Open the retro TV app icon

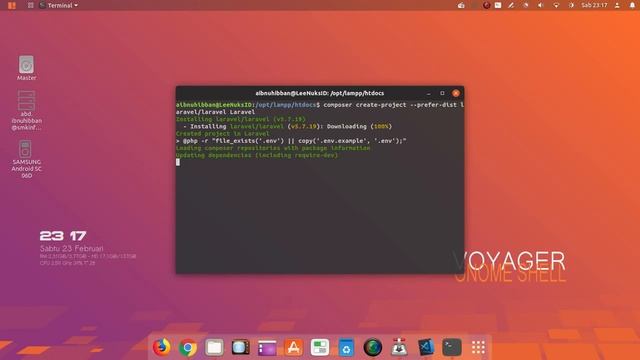240,347
